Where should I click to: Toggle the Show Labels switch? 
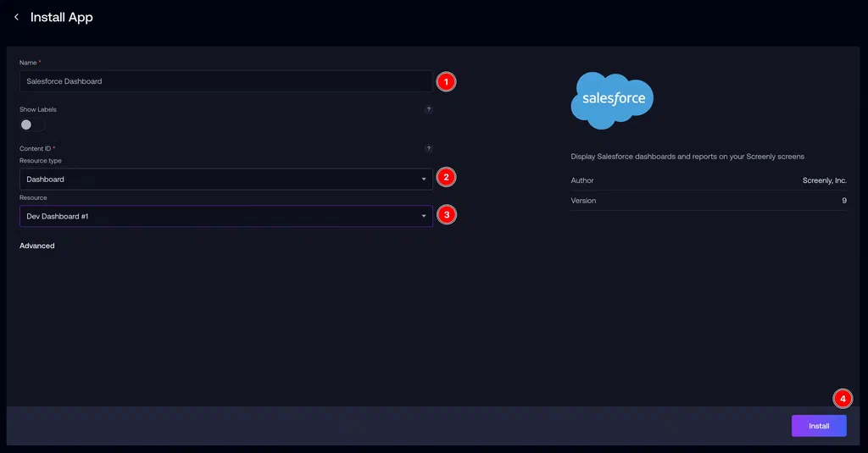click(x=32, y=124)
